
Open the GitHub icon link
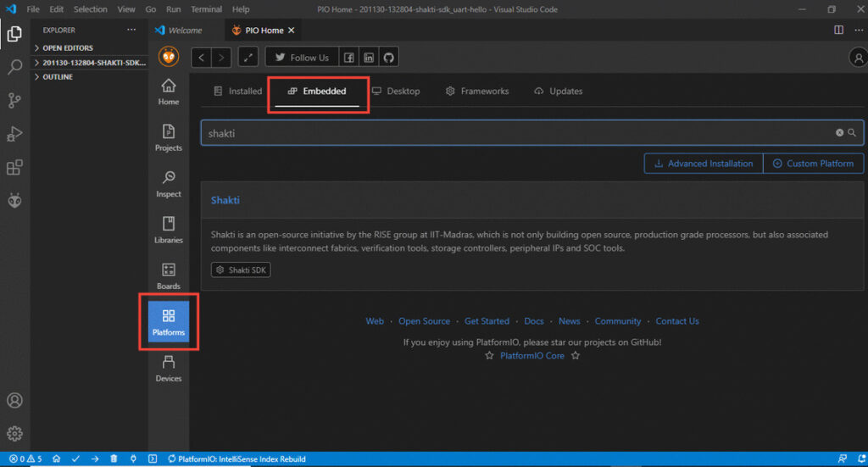388,57
